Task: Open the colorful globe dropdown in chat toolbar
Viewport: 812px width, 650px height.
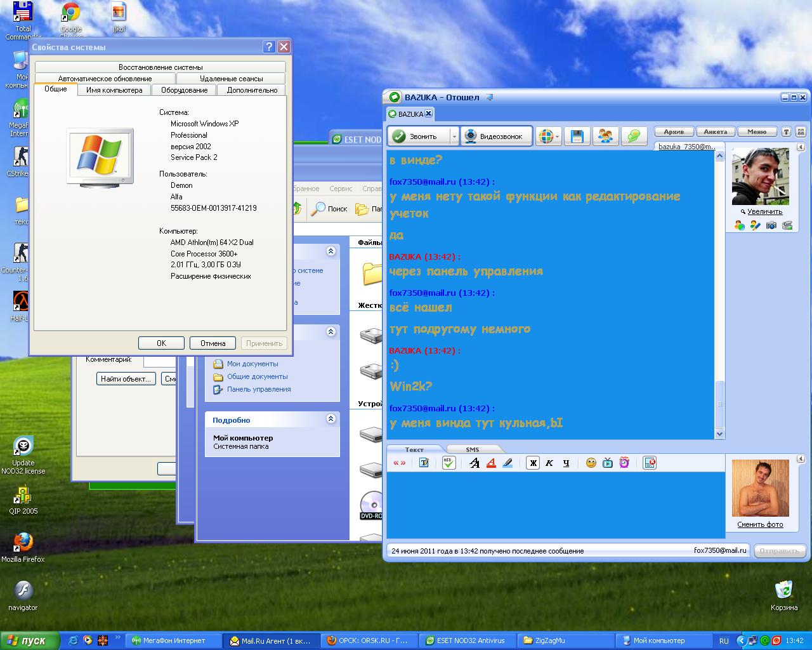Action: click(549, 136)
